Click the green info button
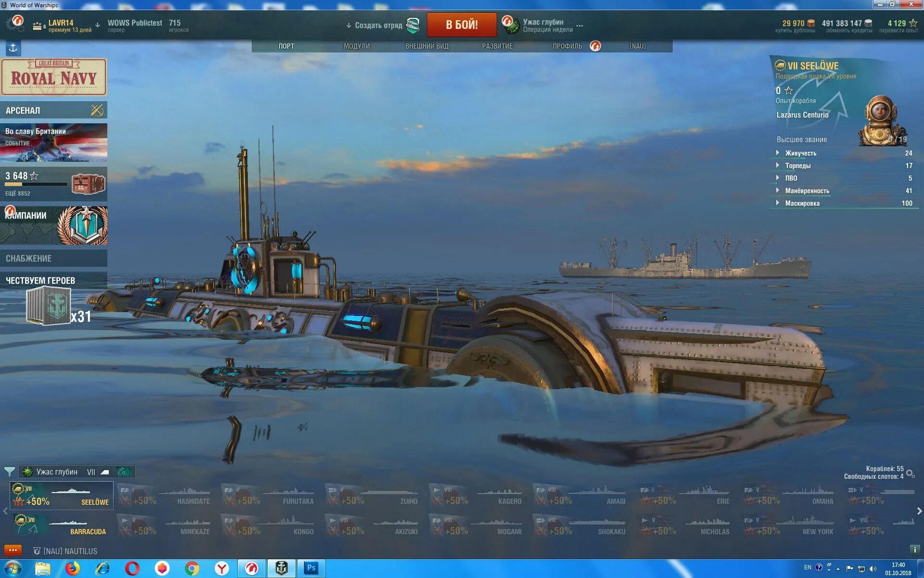Screen dimensions: 924x578 pos(915,550)
